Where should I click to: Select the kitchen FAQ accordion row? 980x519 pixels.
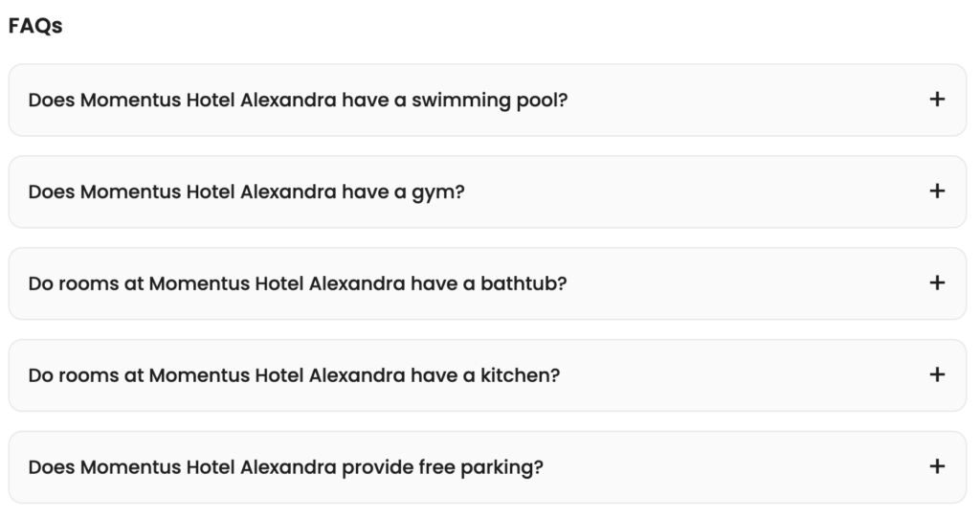[x=487, y=375]
